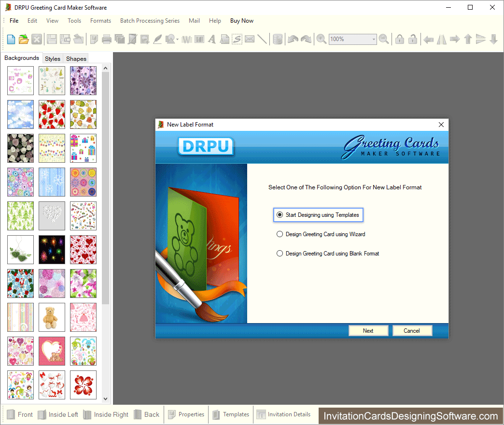Screen dimensions: 504x425
Task: Click the Back page button
Action: pos(147,414)
